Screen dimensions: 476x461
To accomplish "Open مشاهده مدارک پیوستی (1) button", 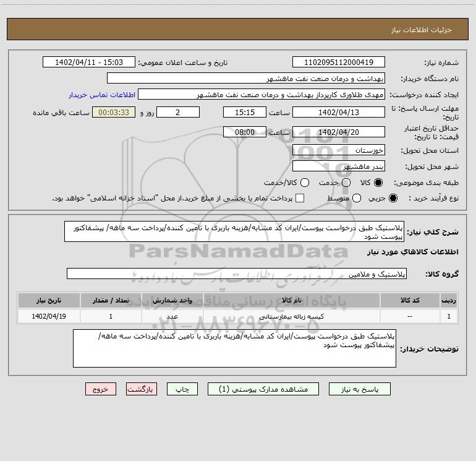I will [x=263, y=389].
